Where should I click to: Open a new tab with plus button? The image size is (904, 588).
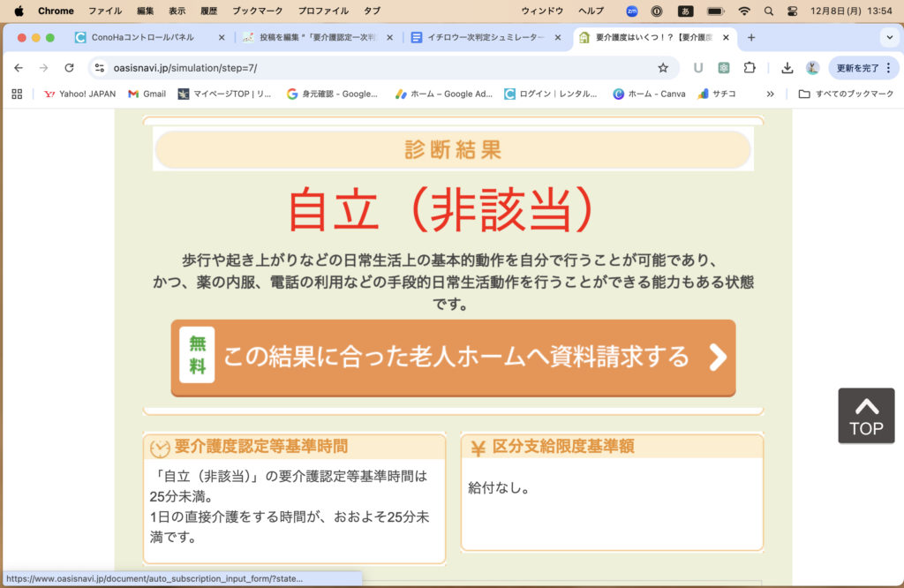pyautogui.click(x=751, y=38)
